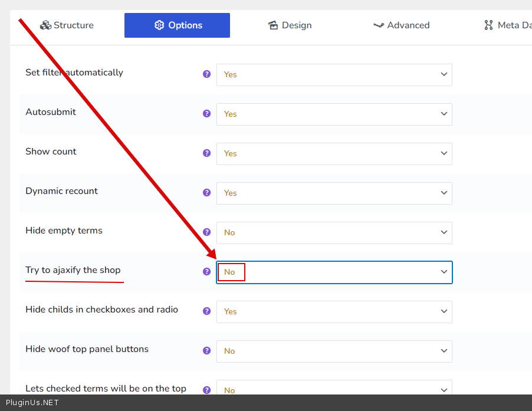Select the Options tab
The width and height of the screenshot is (532, 411).
tap(177, 25)
